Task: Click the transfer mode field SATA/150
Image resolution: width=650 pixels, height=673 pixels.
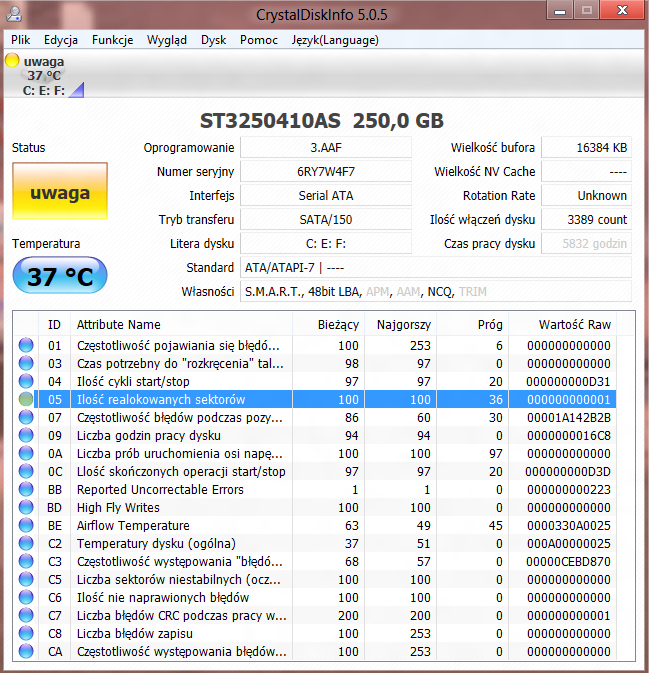Action: click(326, 220)
